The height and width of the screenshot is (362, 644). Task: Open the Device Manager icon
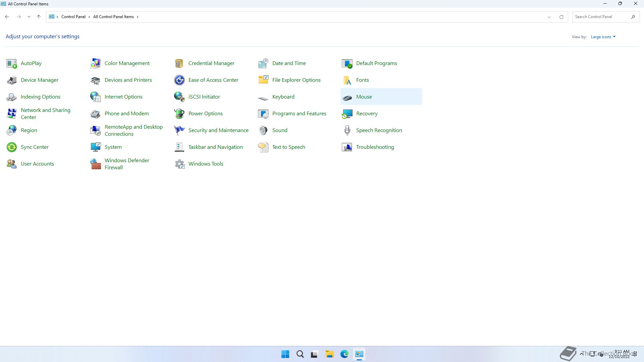[x=12, y=80]
